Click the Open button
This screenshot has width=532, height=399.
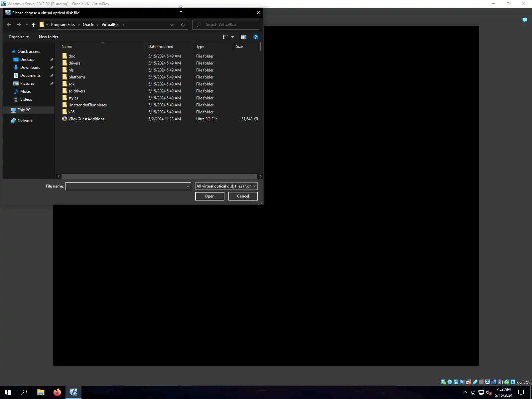click(209, 196)
